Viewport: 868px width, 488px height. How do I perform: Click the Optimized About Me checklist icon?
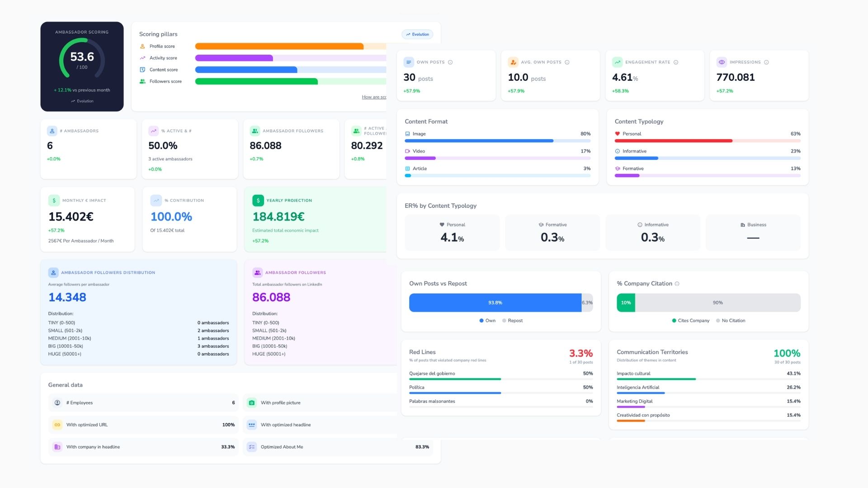[x=252, y=447]
